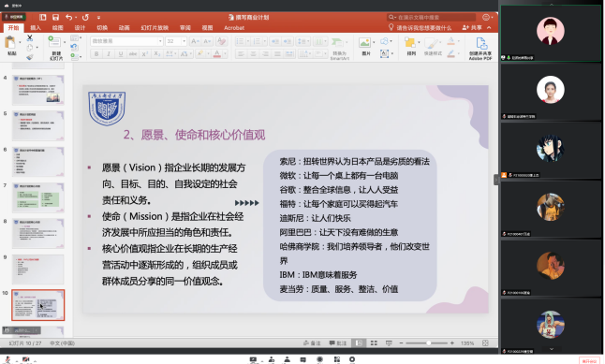
Task: Click the 共享 share button
Action: (472, 28)
